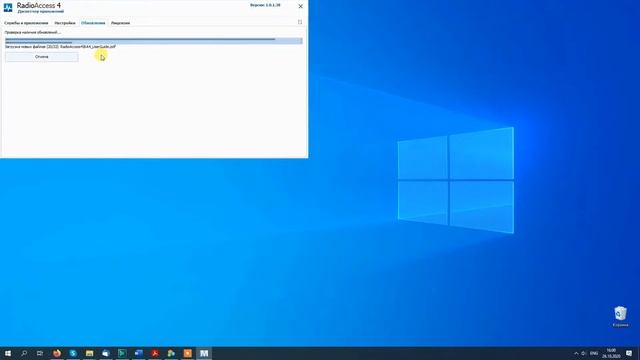This screenshot has height=360, width=640.
Task: Select the Обновления tab
Action: click(x=93, y=23)
